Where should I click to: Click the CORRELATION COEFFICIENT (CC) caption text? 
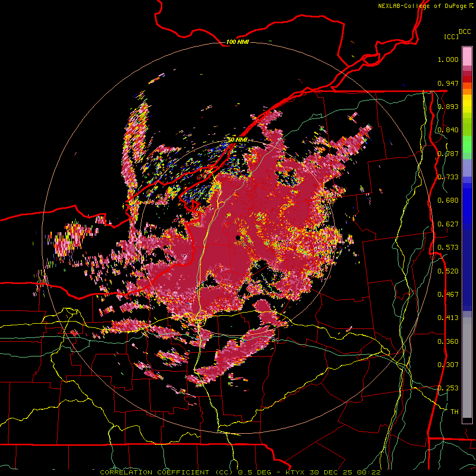[x=167, y=472]
